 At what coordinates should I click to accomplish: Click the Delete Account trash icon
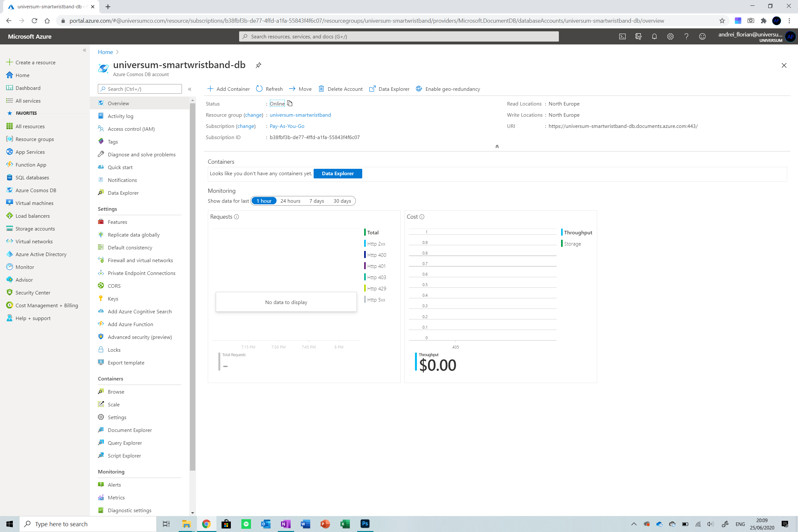(321, 89)
